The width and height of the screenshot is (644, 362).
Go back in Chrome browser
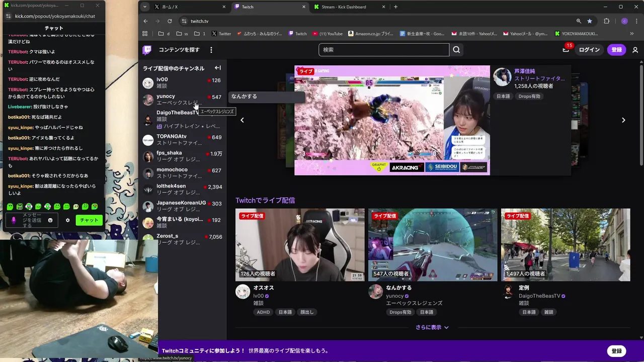[x=145, y=21]
